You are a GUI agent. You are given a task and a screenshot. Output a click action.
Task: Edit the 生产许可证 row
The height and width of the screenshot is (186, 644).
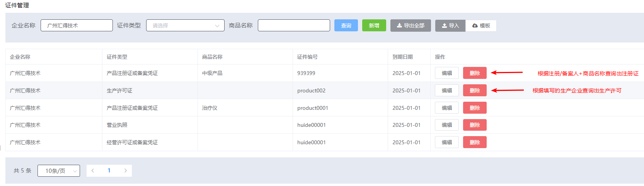click(446, 90)
